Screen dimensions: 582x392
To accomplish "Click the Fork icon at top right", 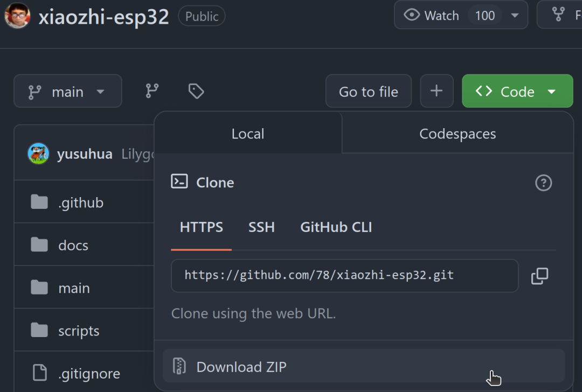I will pos(558,15).
